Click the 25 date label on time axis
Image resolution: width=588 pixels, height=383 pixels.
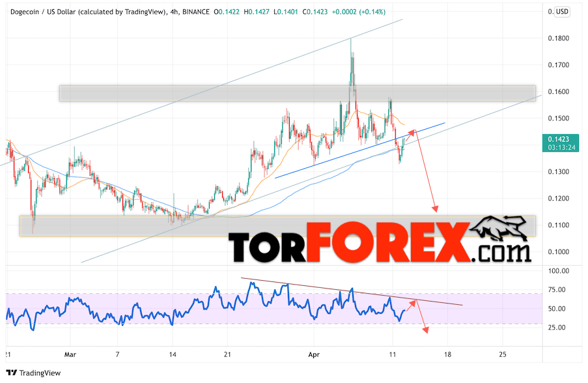click(503, 354)
